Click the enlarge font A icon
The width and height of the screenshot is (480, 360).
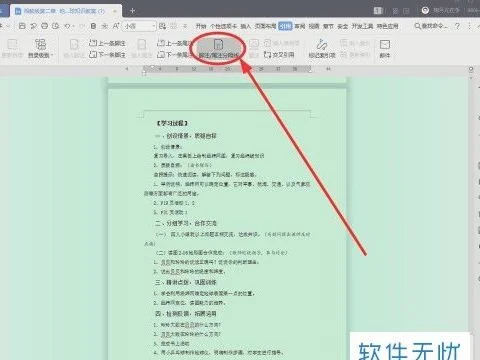116,26
